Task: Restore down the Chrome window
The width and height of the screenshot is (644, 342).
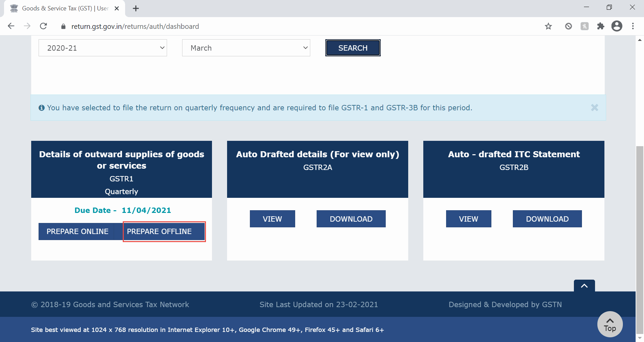Action: (609, 7)
